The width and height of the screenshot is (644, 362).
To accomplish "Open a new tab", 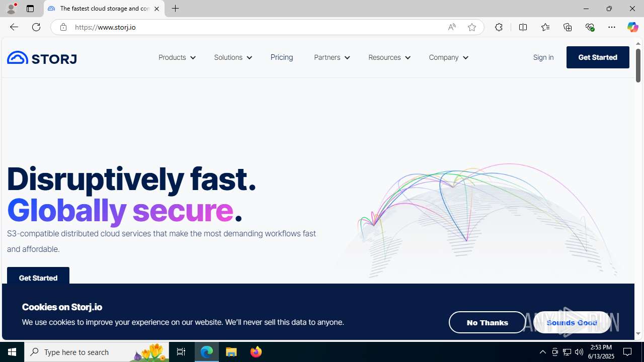I will [x=175, y=9].
